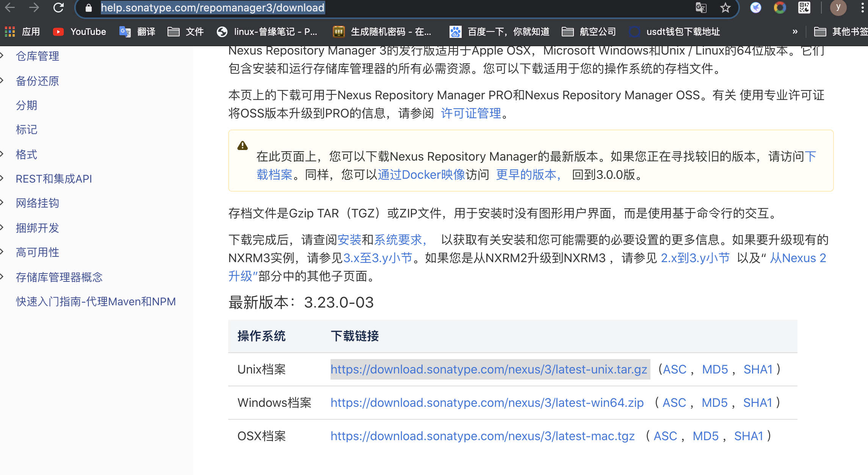868x475 pixels.
Task: Open the 百度一下 bookmark
Action: pos(500,32)
